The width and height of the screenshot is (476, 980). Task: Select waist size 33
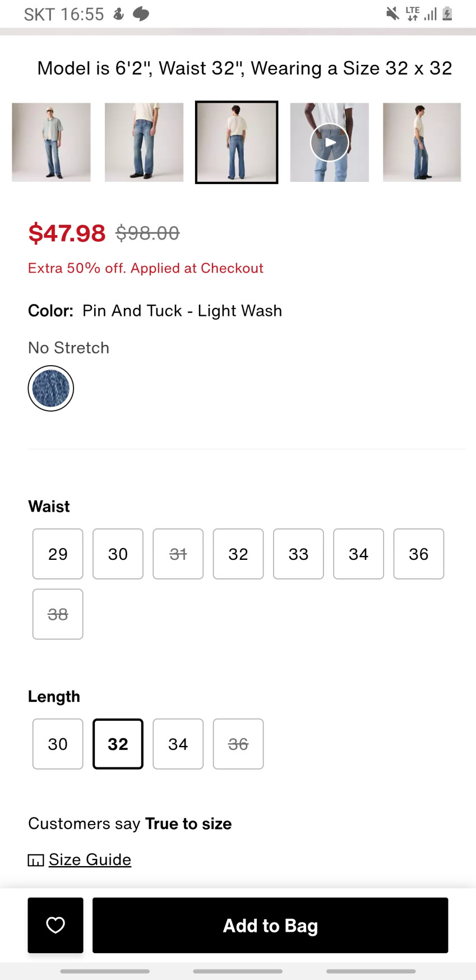coord(298,554)
